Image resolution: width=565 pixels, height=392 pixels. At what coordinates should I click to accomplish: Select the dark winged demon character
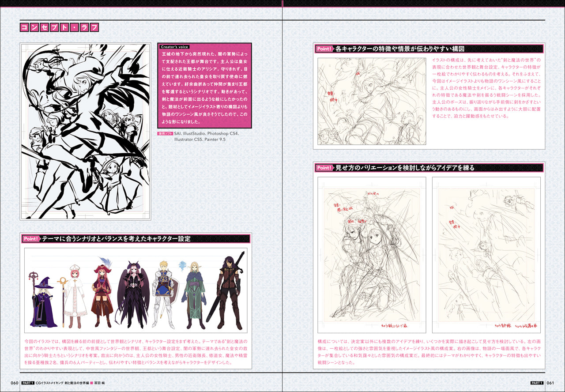pos(132,294)
